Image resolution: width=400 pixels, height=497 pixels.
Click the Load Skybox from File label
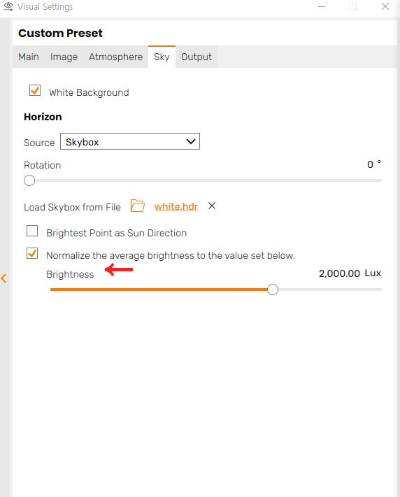click(72, 207)
